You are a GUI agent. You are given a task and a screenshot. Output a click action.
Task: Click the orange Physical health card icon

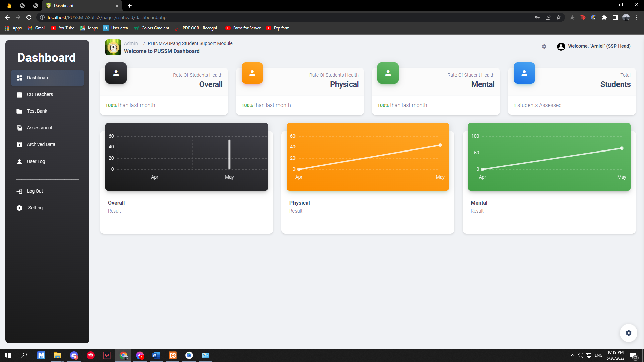252,73
